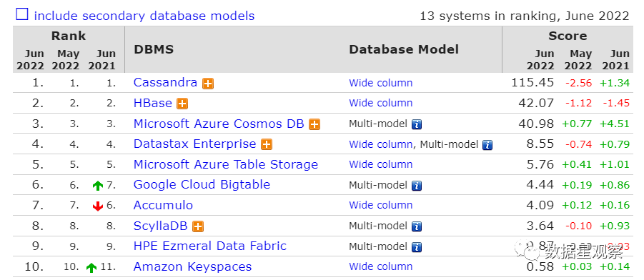Click plus icon beside Datastax Enterprise
This screenshot has width=644, height=280.
click(x=267, y=144)
